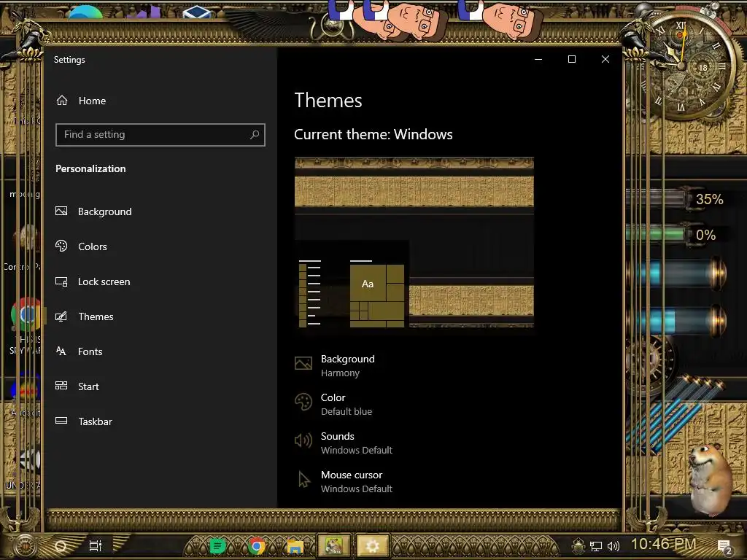The width and height of the screenshot is (747, 560).
Task: Click the hamster desktop character
Action: (710, 478)
